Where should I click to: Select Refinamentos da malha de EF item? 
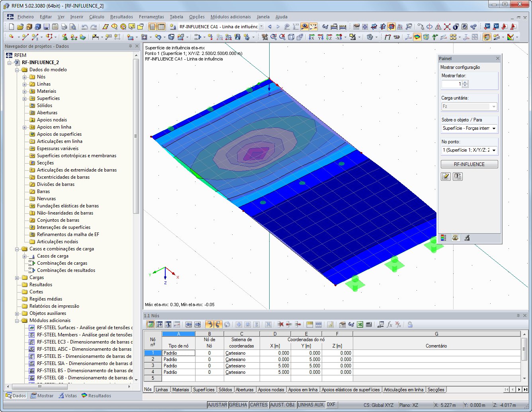click(x=68, y=234)
